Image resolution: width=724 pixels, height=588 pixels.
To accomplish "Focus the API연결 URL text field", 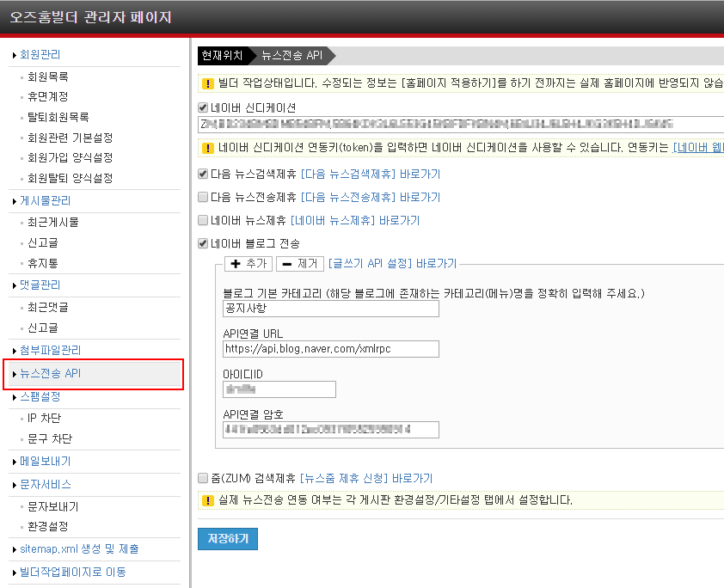I will pos(330,349).
